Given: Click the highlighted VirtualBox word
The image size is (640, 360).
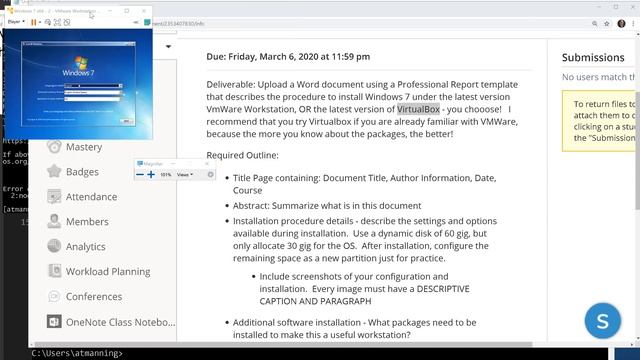Looking at the screenshot, I should click(418, 109).
